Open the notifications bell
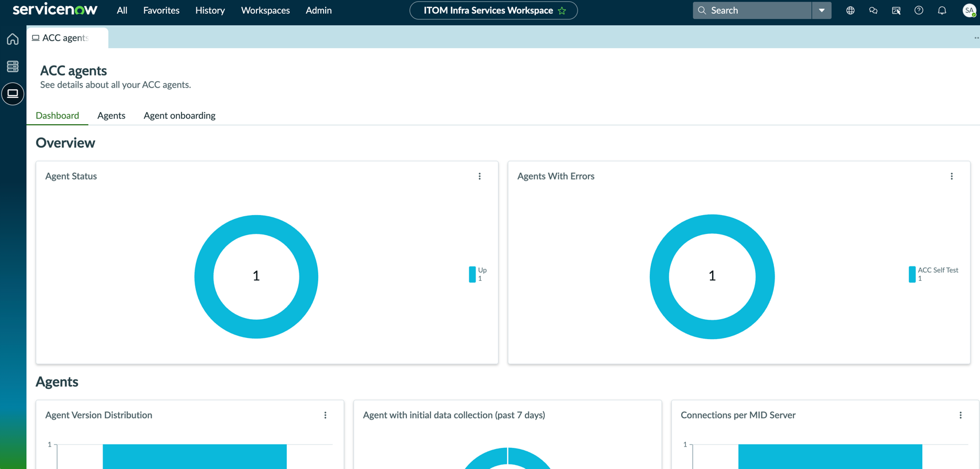The height and width of the screenshot is (469, 980). pos(942,10)
